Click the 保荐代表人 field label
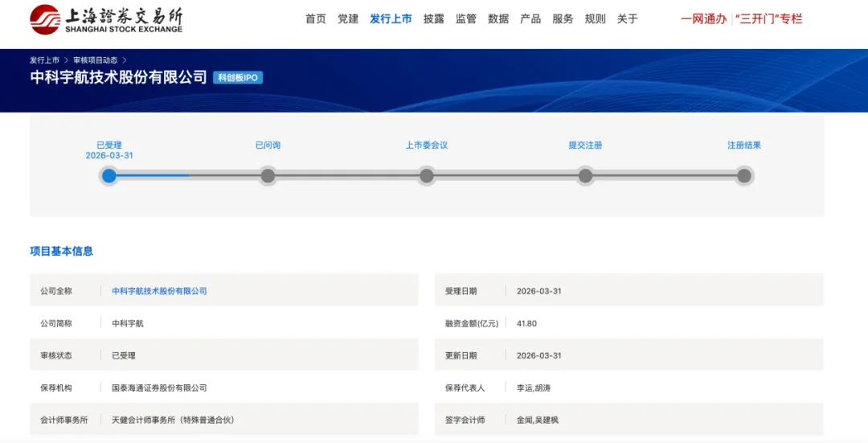Screen dimensions: 868x443 coord(465,388)
